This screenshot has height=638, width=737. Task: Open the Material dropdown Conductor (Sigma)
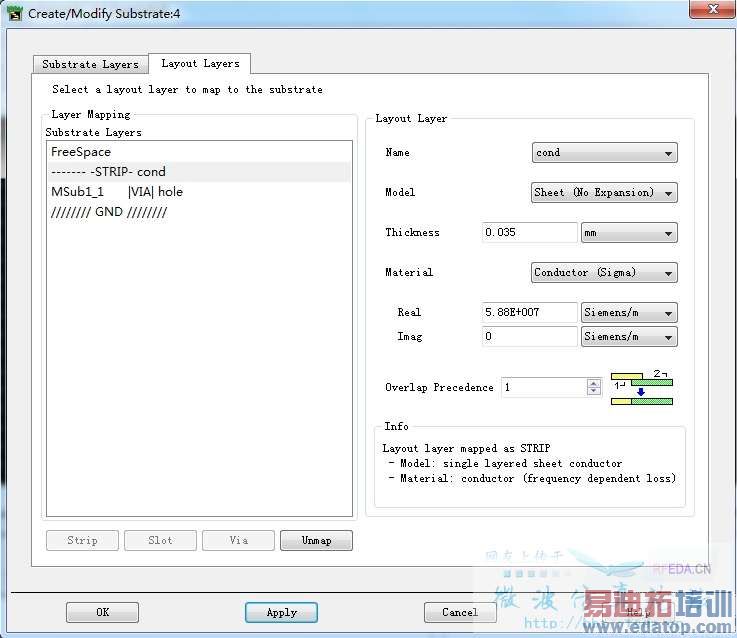tap(604, 273)
